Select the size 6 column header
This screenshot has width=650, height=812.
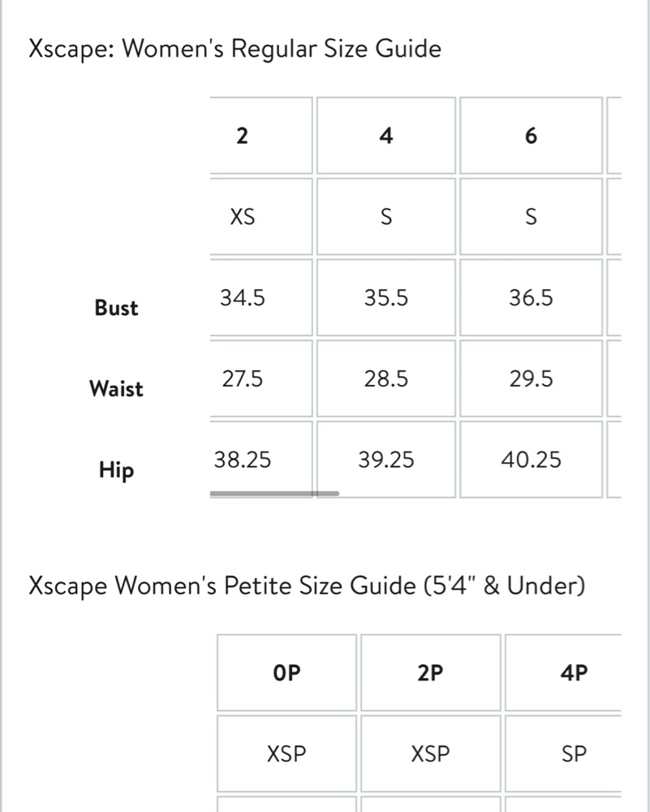click(531, 136)
